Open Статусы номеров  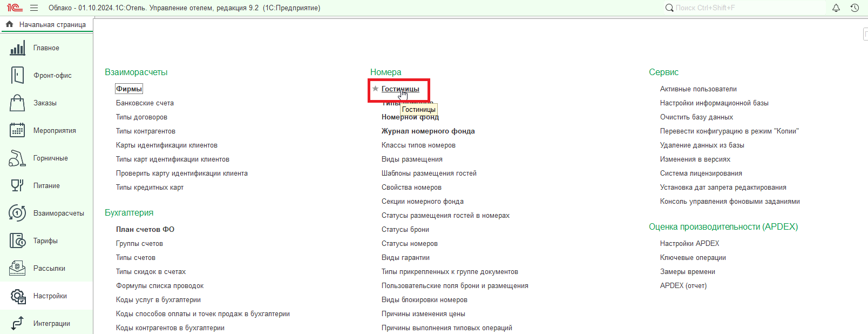[410, 244]
